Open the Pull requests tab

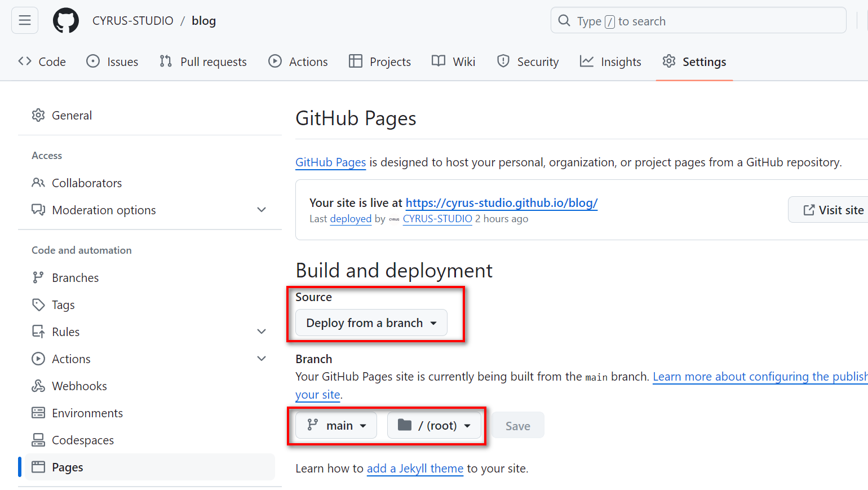pyautogui.click(x=203, y=61)
